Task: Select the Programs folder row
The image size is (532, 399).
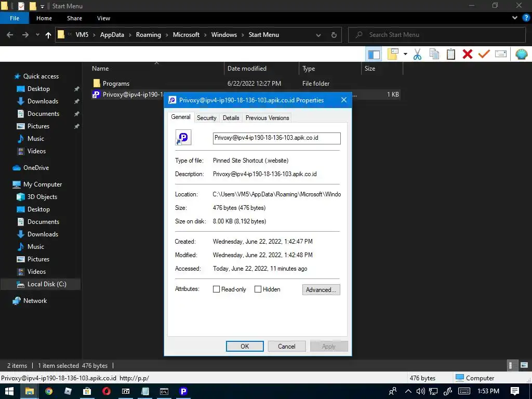Action: [x=246, y=84]
